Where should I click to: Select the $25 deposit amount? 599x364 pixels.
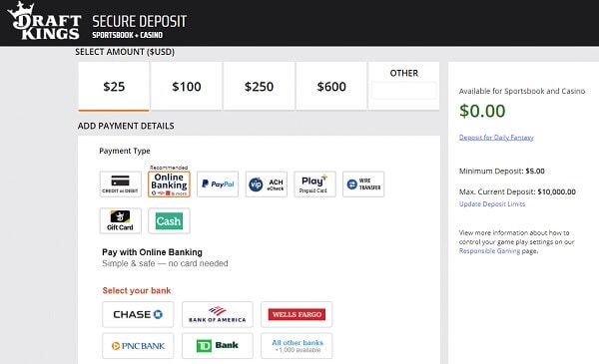coord(114,87)
